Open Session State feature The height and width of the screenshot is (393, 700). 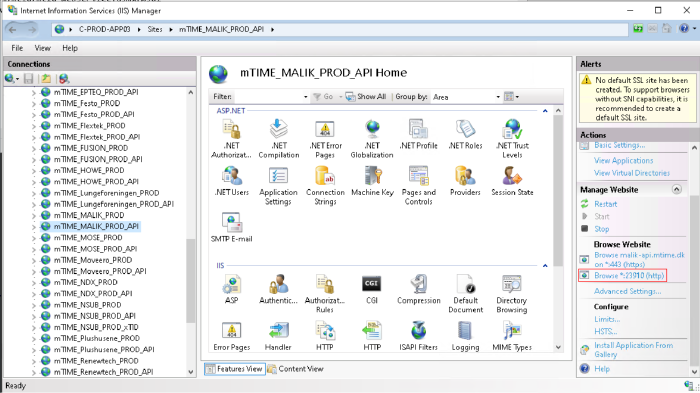(x=512, y=181)
